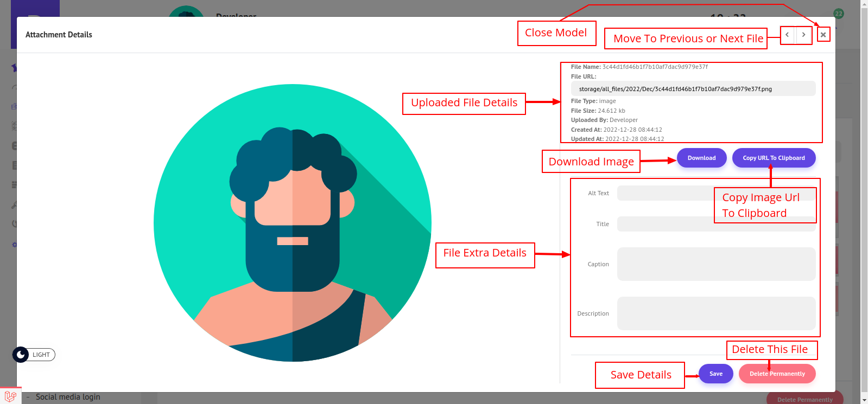Viewport: 868px width, 404px height.
Task: Download the image file
Action: point(701,158)
